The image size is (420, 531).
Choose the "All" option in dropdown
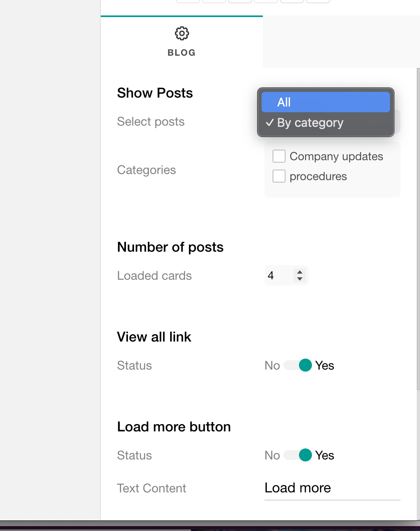[325, 102]
